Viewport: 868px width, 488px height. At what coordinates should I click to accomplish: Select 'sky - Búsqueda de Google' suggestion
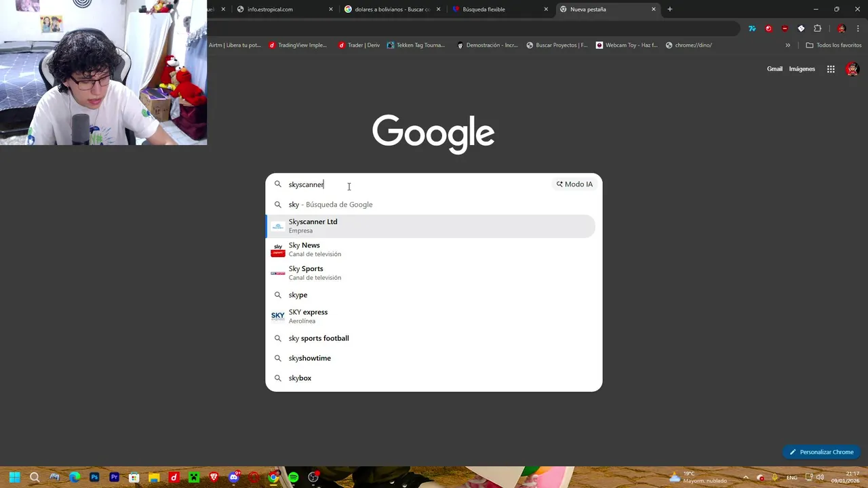431,205
